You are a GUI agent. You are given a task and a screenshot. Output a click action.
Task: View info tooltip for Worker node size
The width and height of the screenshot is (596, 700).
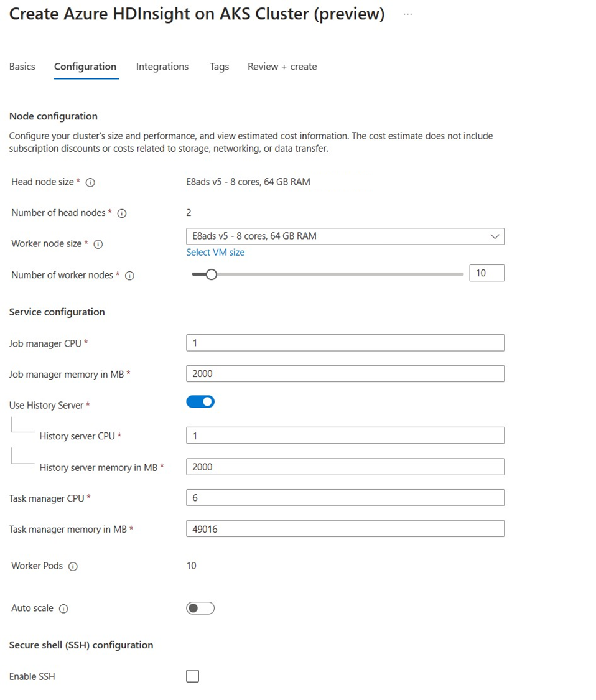[98, 244]
